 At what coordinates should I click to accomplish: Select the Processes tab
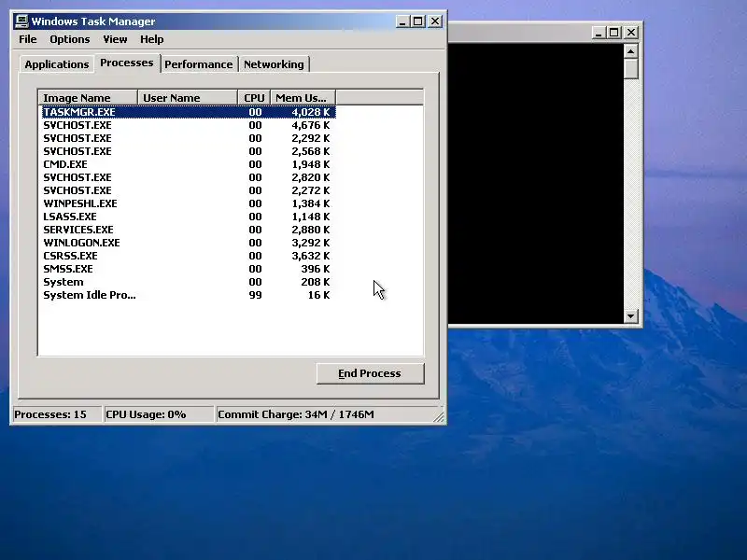127,63
